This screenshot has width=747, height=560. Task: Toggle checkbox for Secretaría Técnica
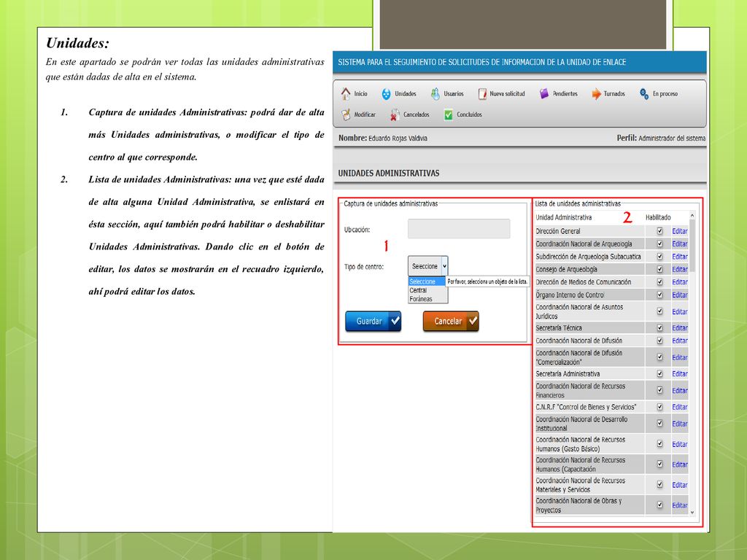click(x=659, y=328)
